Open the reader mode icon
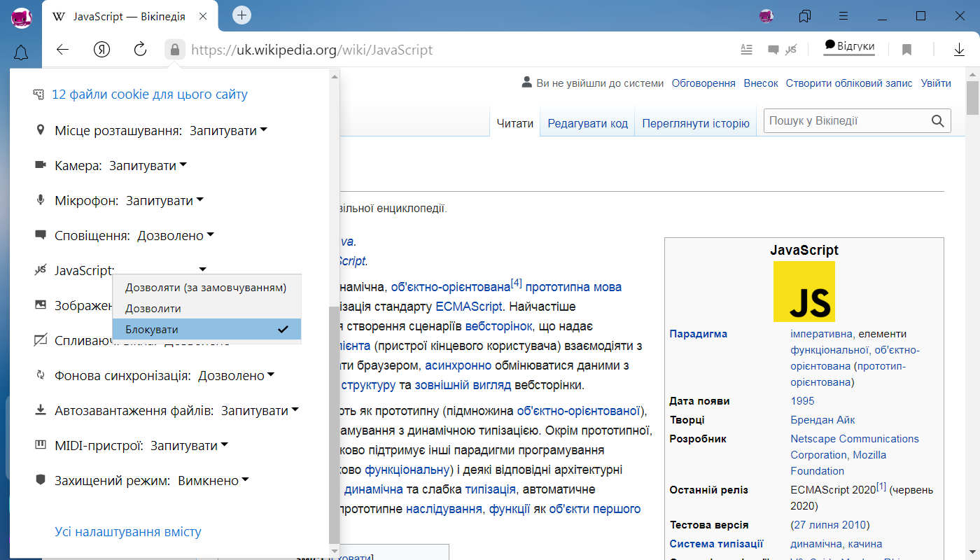This screenshot has height=560, width=980. (x=747, y=50)
